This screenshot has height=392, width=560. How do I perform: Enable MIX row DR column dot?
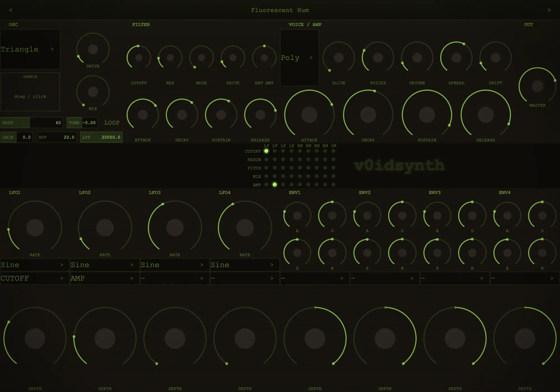coord(333,176)
